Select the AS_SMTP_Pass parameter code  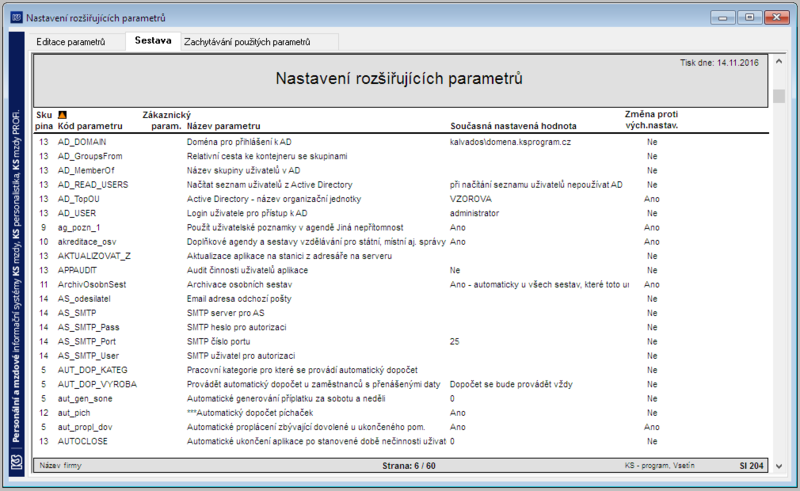(x=88, y=328)
